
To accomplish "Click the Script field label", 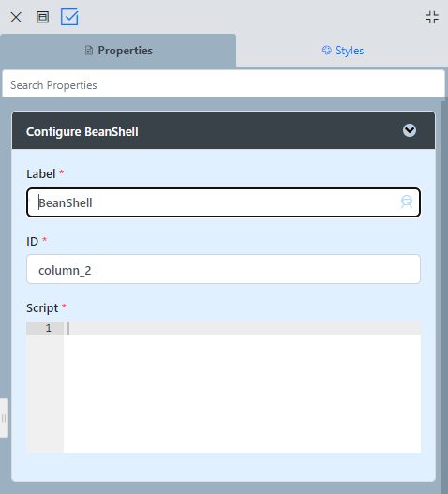I will (42, 307).
